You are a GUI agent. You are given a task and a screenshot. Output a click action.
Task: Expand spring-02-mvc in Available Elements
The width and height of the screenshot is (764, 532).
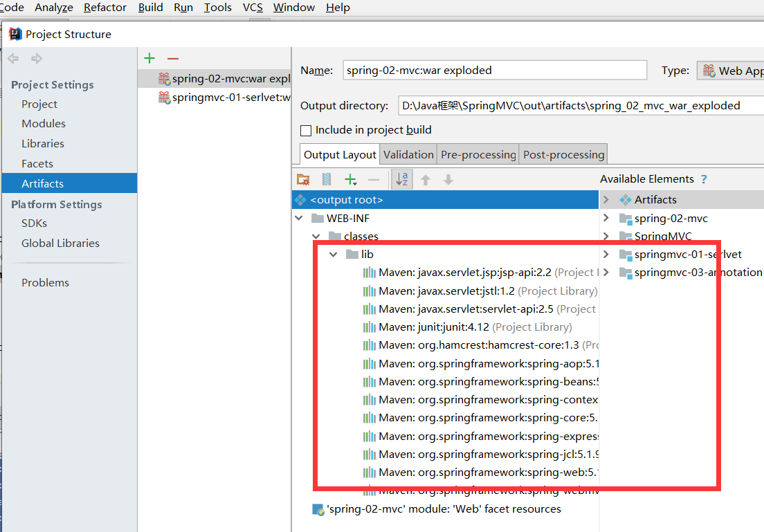tap(606, 218)
